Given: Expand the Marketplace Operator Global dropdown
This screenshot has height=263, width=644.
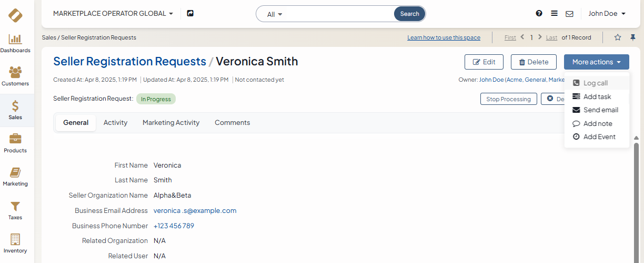Looking at the screenshot, I should [113, 14].
